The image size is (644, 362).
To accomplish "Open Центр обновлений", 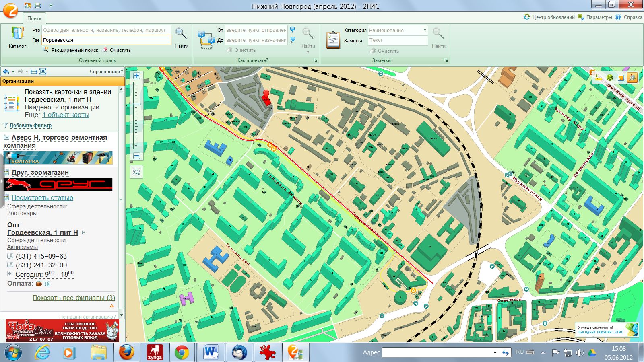I will (549, 17).
